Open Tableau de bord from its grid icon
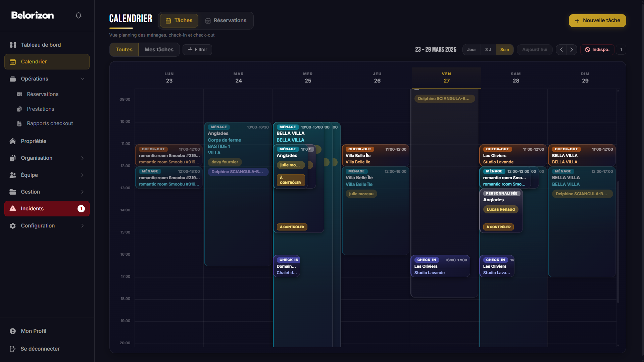The image size is (644, 362). click(13, 45)
